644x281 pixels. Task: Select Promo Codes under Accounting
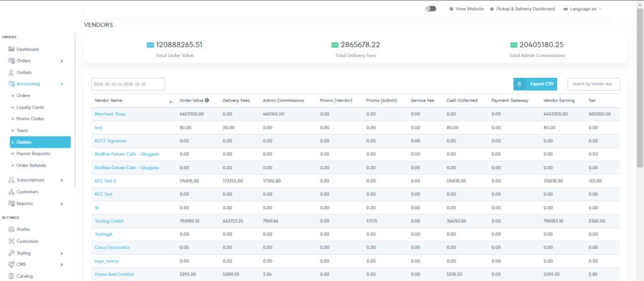point(30,119)
